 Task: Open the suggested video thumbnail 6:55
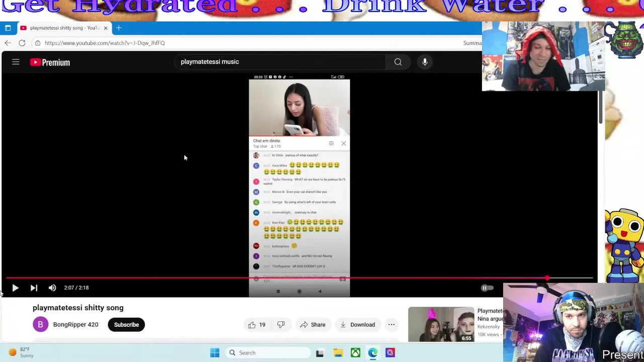click(441, 324)
